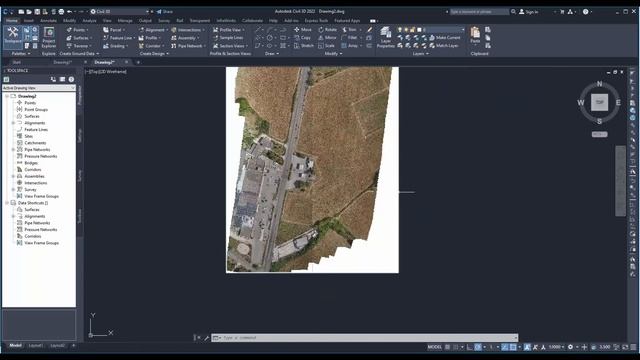Open the Active Drawing View dropdown in Toolspace

(x=39, y=88)
